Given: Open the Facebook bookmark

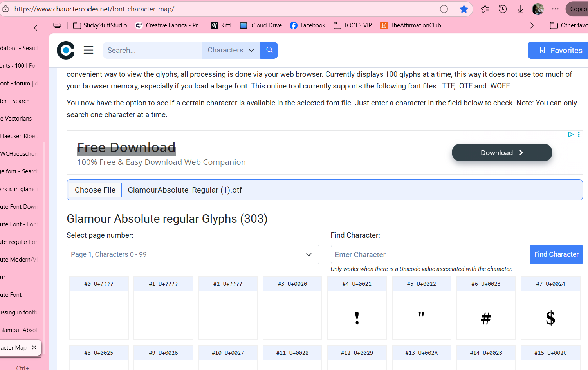Looking at the screenshot, I should pyautogui.click(x=308, y=25).
